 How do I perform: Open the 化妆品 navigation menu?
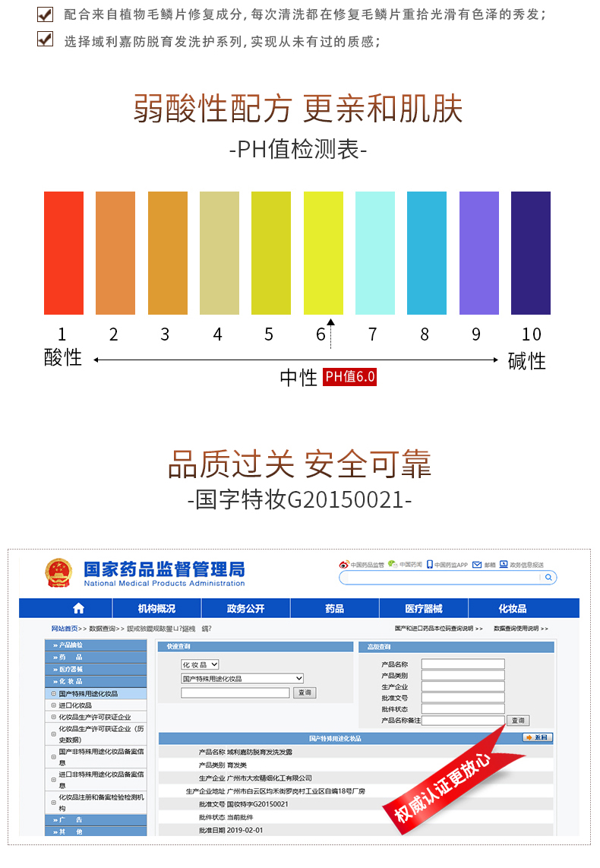(513, 608)
